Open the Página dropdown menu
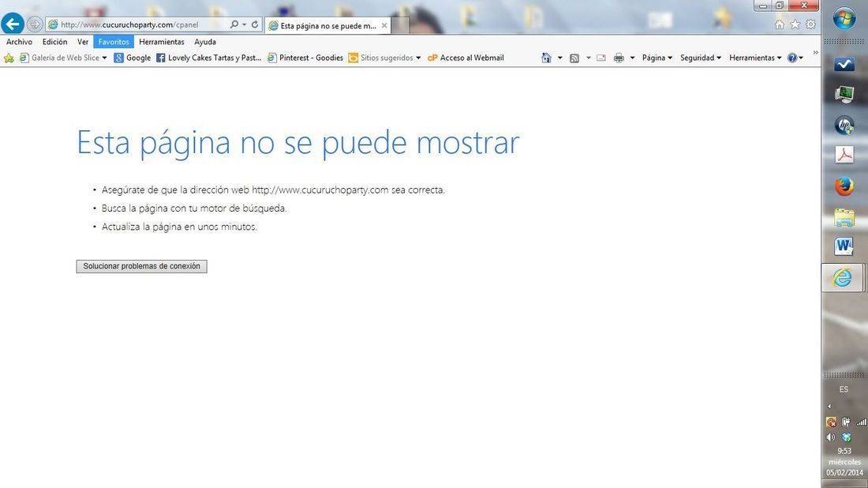Viewport: 868px width, 488px height. (657, 58)
